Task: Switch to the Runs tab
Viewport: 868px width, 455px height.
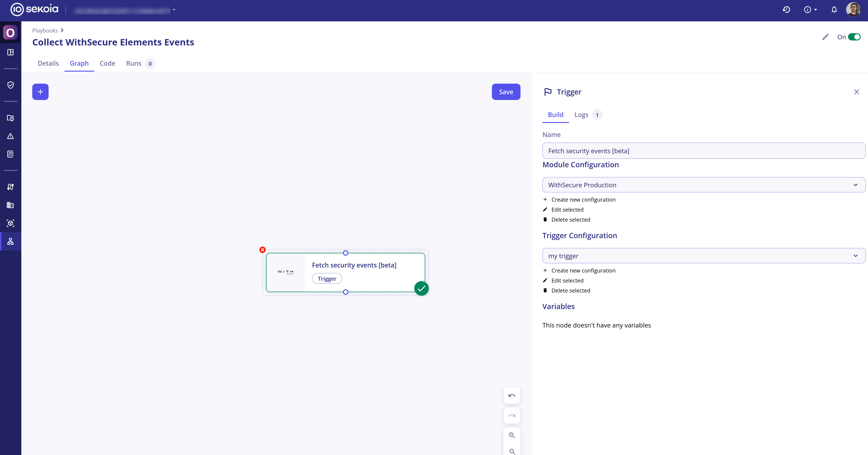Action: click(x=134, y=63)
